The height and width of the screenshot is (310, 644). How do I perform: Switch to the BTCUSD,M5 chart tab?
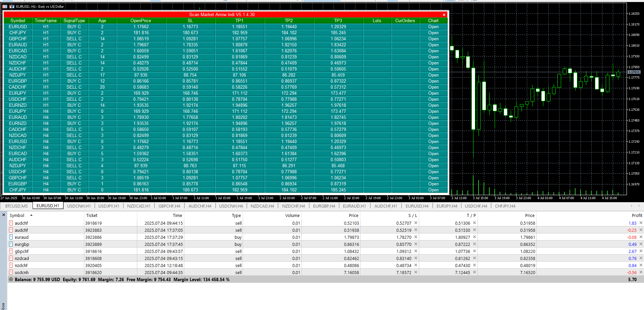point(17,206)
